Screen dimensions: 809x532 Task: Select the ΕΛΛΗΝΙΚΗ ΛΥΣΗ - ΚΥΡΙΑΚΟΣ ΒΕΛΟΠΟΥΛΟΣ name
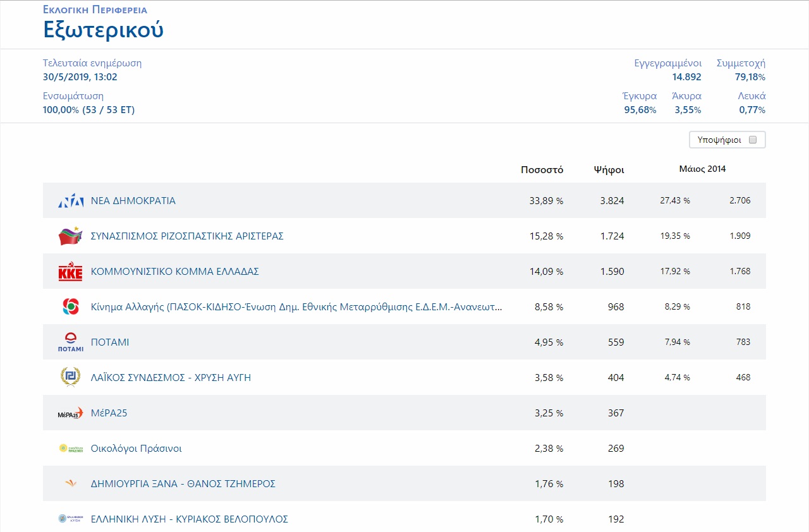[x=190, y=519]
